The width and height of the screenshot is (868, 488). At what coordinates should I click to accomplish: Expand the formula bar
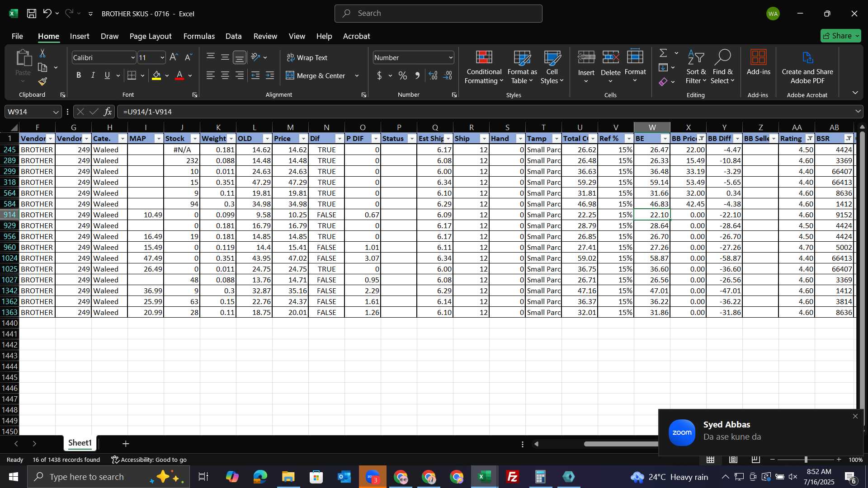(x=858, y=112)
